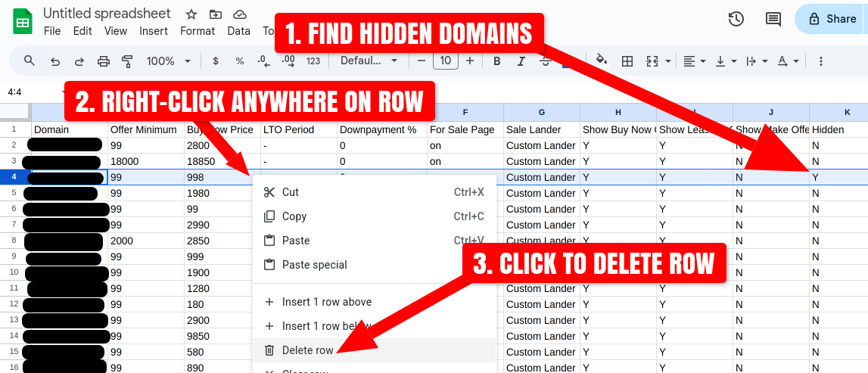
Task: Click the move to folder icon
Action: [216, 14]
